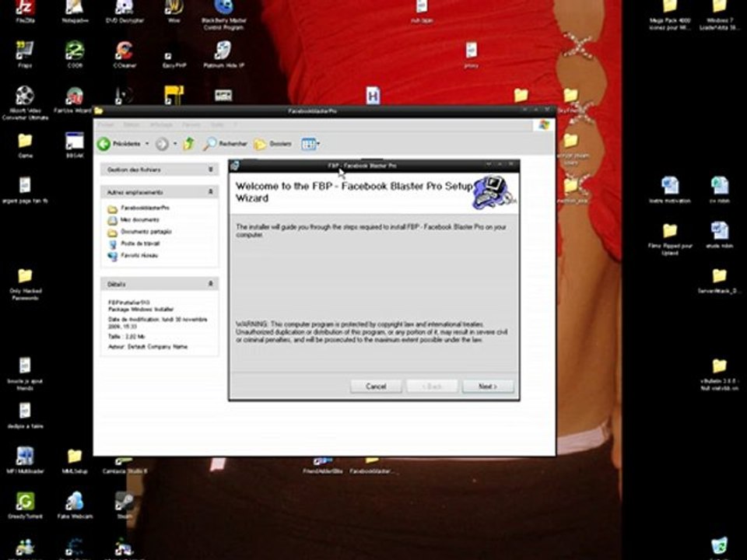This screenshot has height=560, width=747.
Task: Expand the Gestion des fichiers panel
Action: [x=211, y=170]
